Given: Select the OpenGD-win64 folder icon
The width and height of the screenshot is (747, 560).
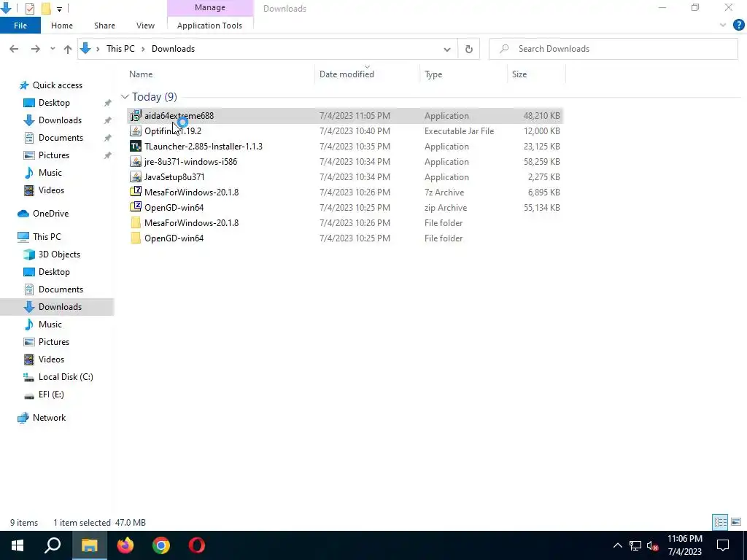Looking at the screenshot, I should (x=136, y=238).
